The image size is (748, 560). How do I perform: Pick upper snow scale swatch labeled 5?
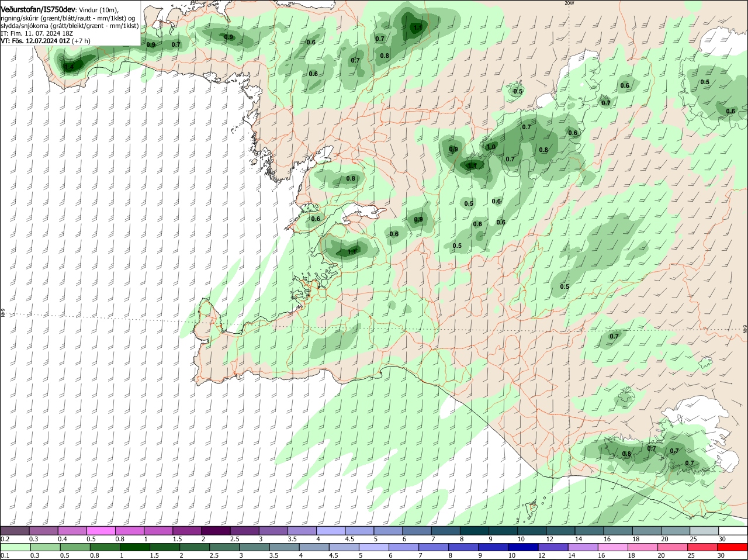pyautogui.click(x=388, y=530)
